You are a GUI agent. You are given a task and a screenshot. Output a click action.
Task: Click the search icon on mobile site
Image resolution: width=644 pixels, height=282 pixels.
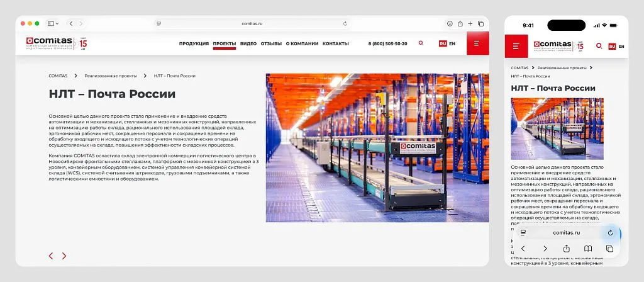tap(599, 46)
